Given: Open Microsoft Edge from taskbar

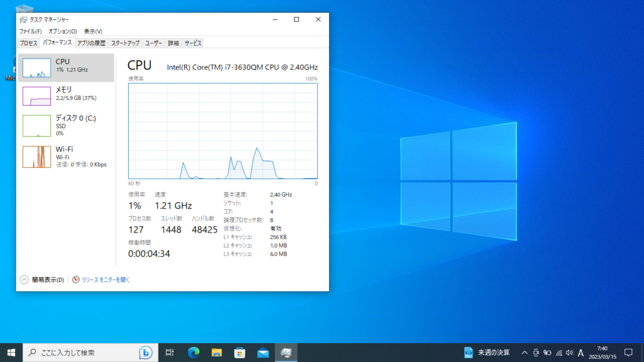Looking at the screenshot, I should click(x=193, y=352).
